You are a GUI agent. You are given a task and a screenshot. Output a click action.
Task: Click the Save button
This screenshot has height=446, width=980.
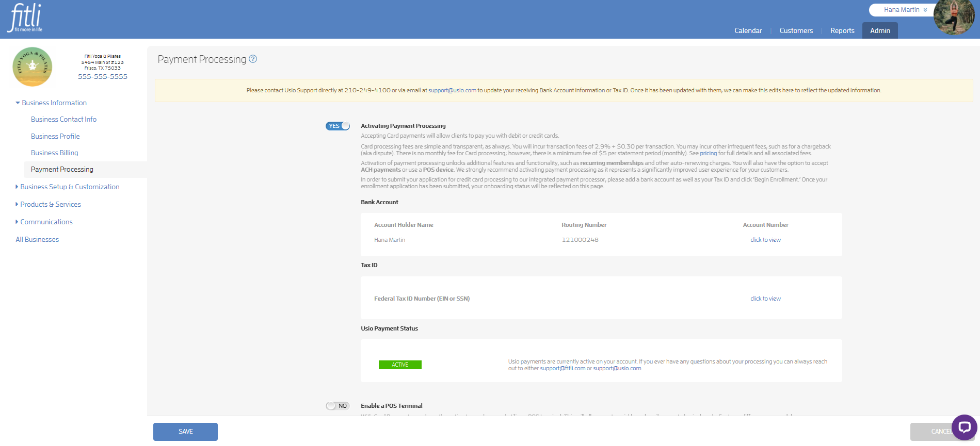point(185,432)
